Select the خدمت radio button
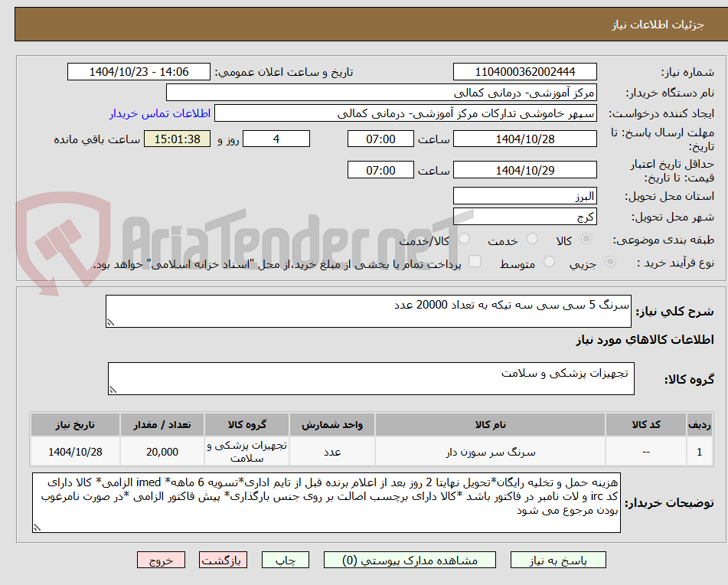Image resolution: width=728 pixels, height=585 pixels. pyautogui.click(x=532, y=239)
